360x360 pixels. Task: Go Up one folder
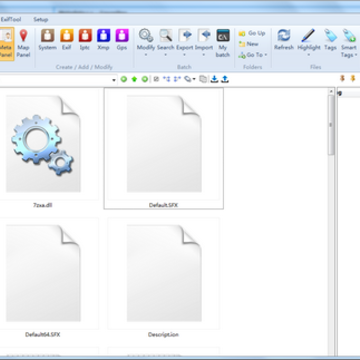pos(252,33)
